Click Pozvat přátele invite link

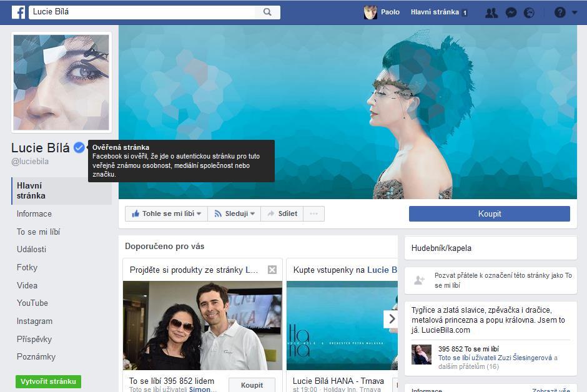(503, 280)
